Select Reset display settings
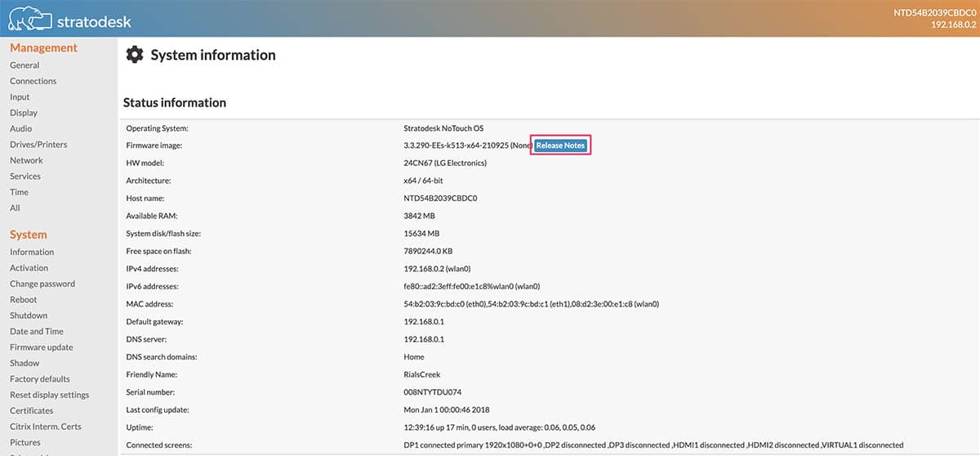This screenshot has height=456, width=980. [50, 395]
